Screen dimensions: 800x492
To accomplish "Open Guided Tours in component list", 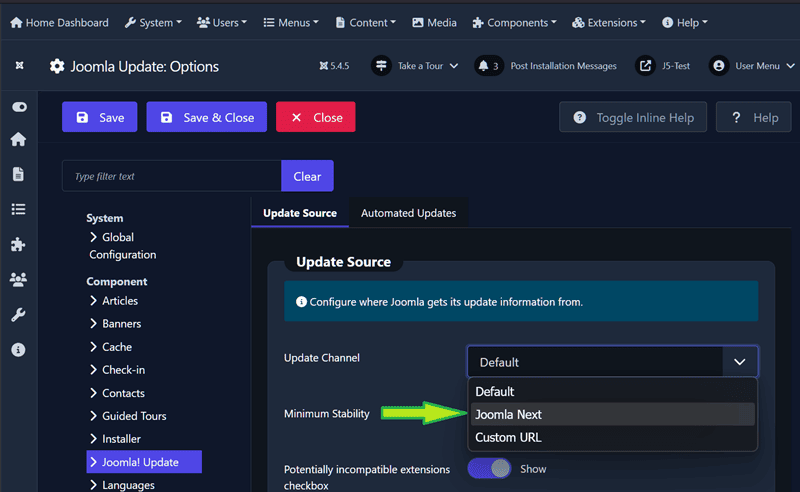I will (x=134, y=416).
